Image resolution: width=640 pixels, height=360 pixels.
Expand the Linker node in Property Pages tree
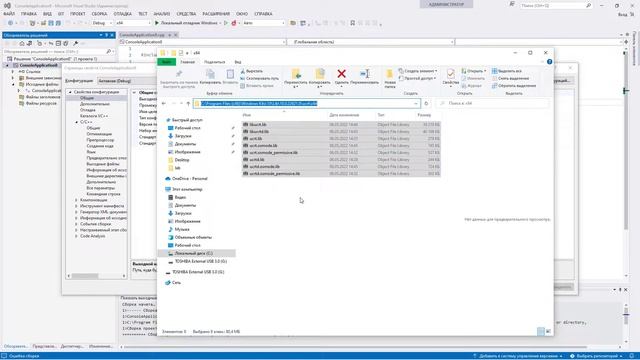tap(76, 200)
